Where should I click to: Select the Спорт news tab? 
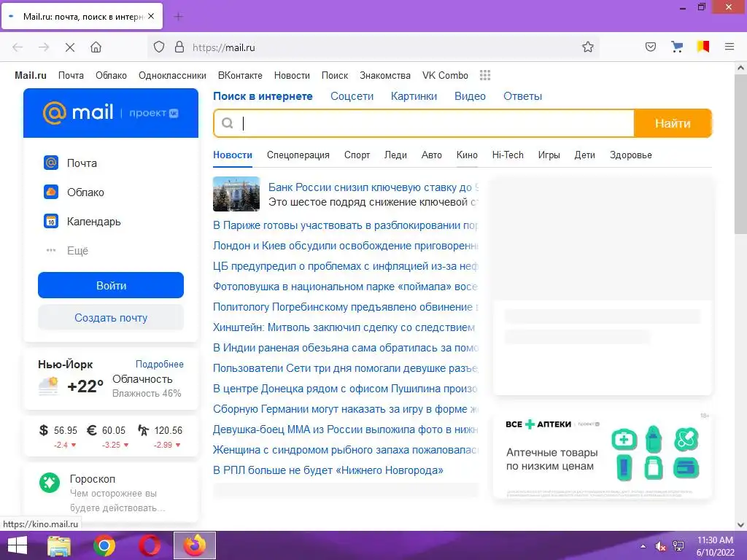click(x=357, y=155)
